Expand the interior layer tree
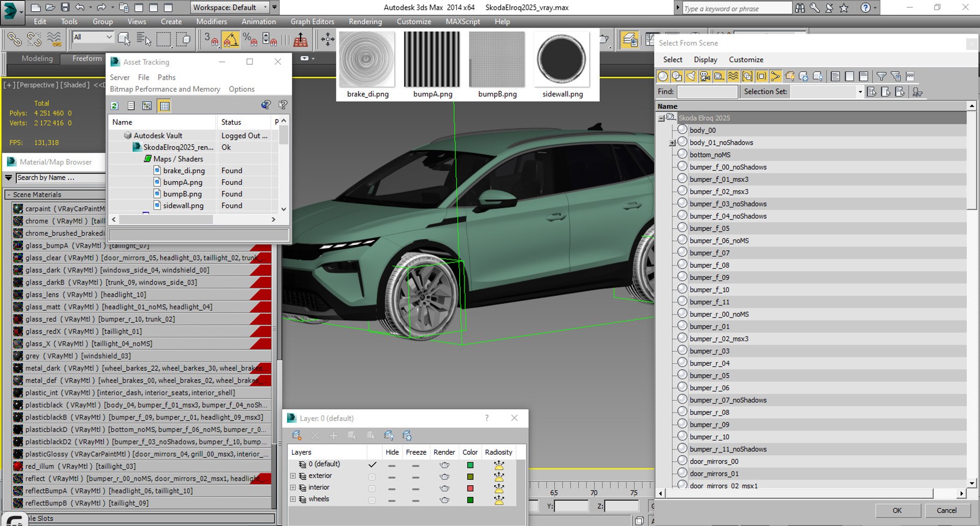This screenshot has width=980, height=526. pos(293,488)
